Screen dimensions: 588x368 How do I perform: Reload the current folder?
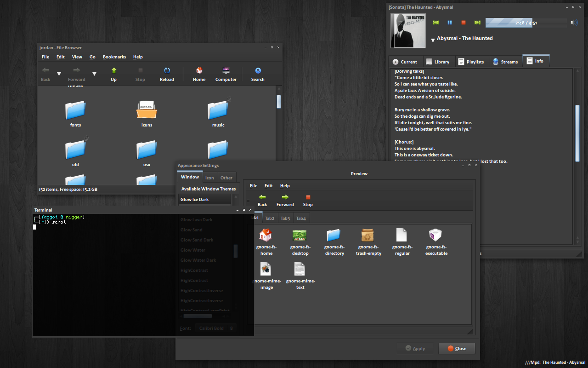[x=167, y=74]
